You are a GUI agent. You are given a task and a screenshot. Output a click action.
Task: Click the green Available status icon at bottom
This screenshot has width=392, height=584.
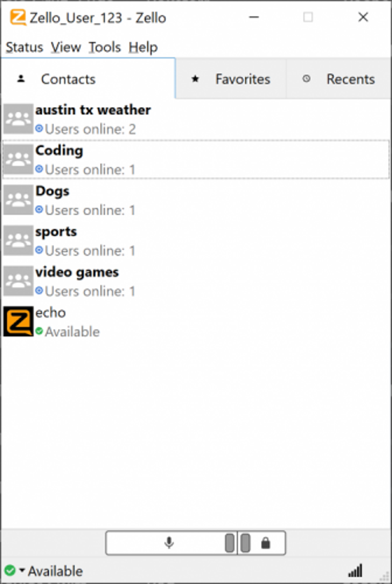tap(10, 571)
